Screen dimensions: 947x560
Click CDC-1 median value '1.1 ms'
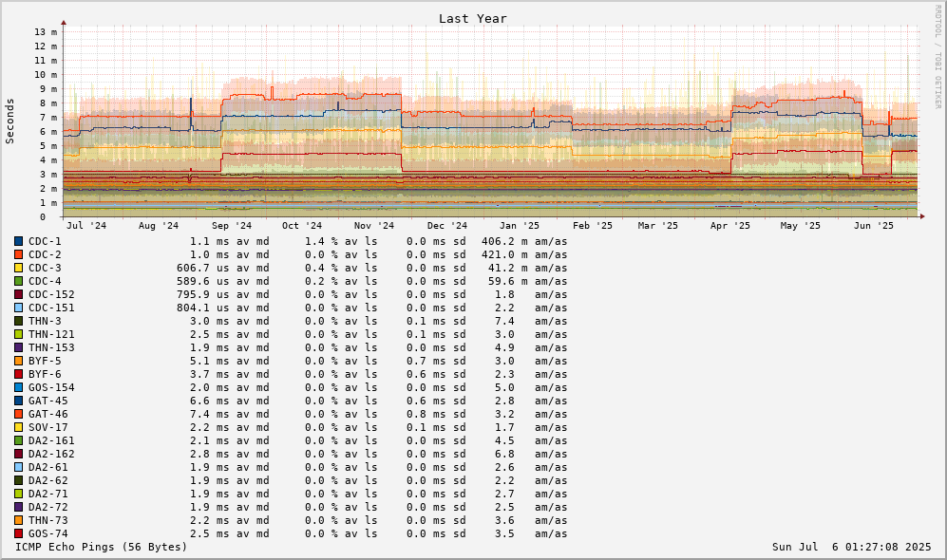coord(210,241)
